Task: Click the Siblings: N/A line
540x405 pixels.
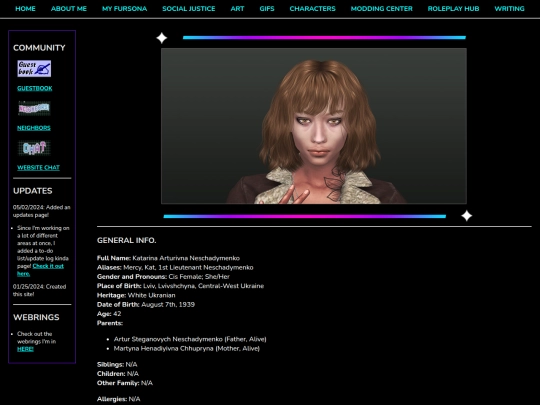Action: point(117,364)
